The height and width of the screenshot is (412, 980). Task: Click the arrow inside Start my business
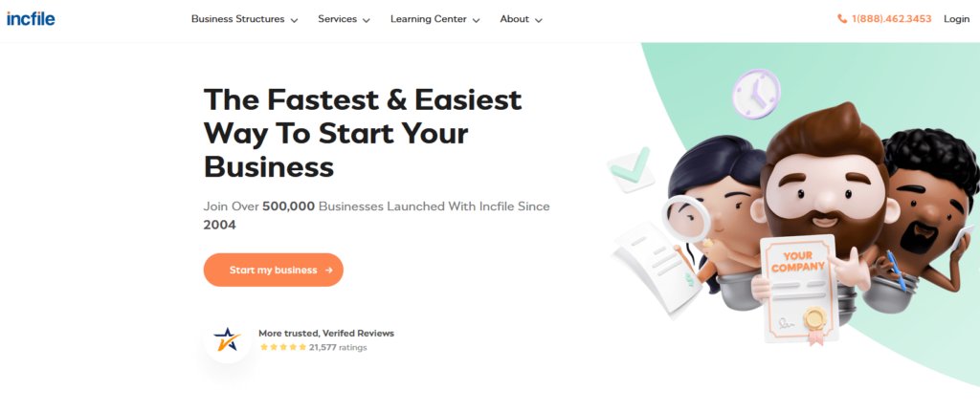(x=329, y=271)
